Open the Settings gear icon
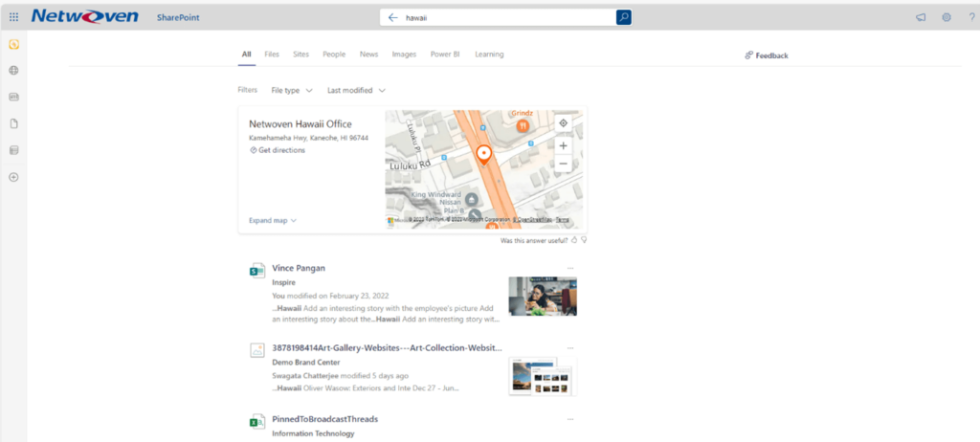 tap(947, 17)
